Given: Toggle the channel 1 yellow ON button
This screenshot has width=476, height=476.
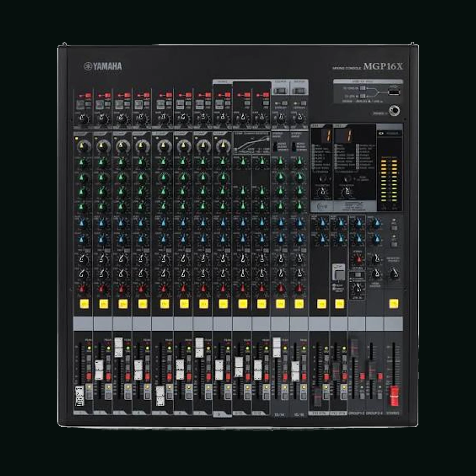Looking at the screenshot, I should 84,304.
